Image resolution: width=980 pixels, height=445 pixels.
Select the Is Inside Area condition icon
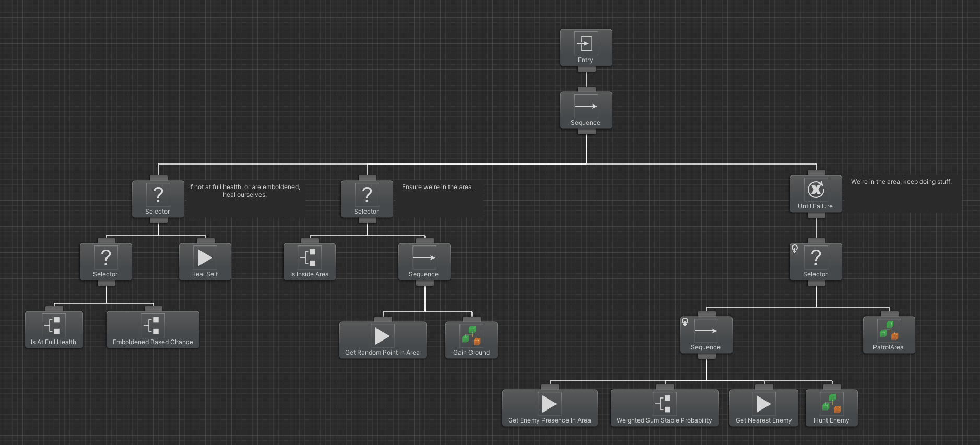[309, 257]
